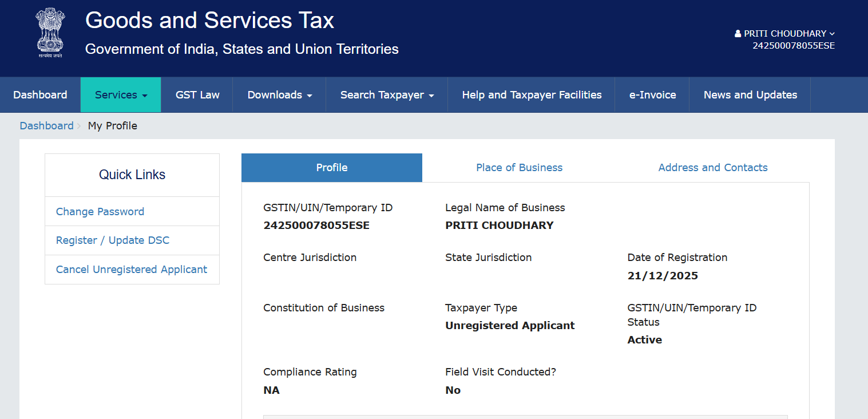This screenshot has width=868, height=419.
Task: Open the GST Law menu item
Action: [197, 95]
